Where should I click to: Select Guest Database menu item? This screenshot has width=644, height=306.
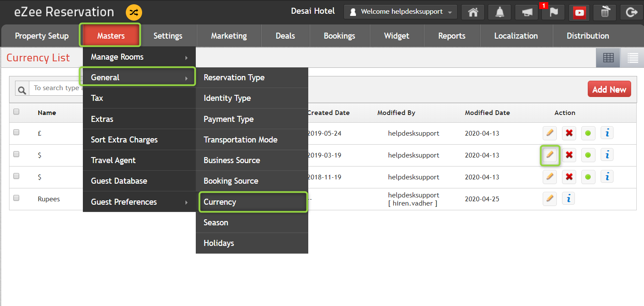(139, 181)
